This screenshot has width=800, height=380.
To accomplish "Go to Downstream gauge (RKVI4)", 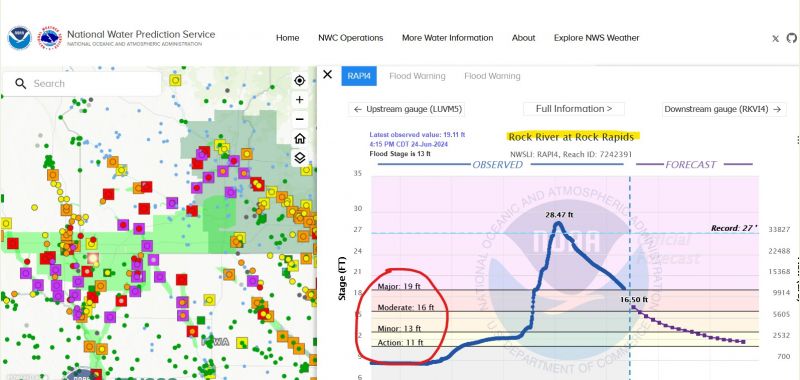I will [x=724, y=109].
